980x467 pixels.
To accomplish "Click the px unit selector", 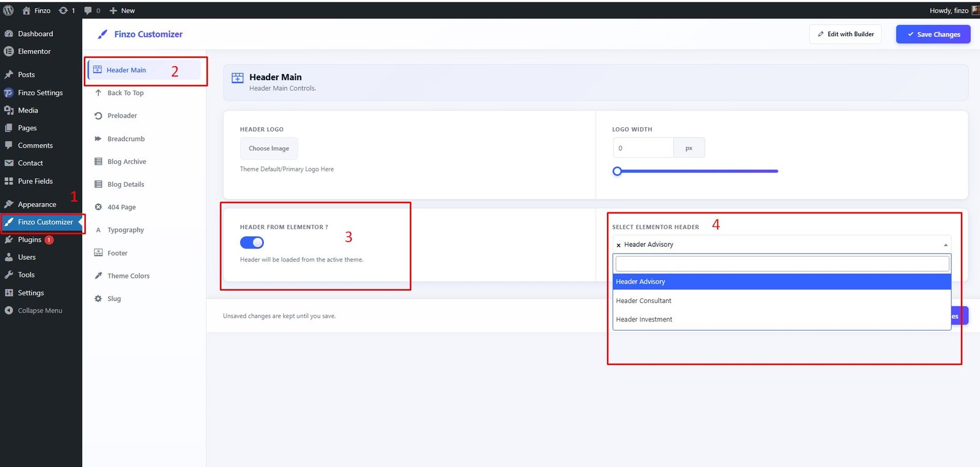I will (689, 148).
